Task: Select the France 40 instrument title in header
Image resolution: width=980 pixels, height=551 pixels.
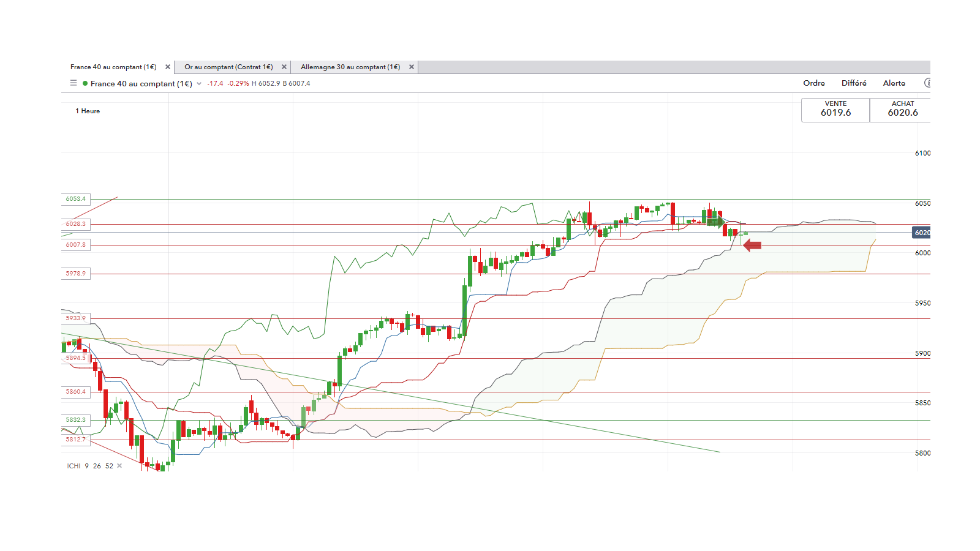Action: pos(141,84)
